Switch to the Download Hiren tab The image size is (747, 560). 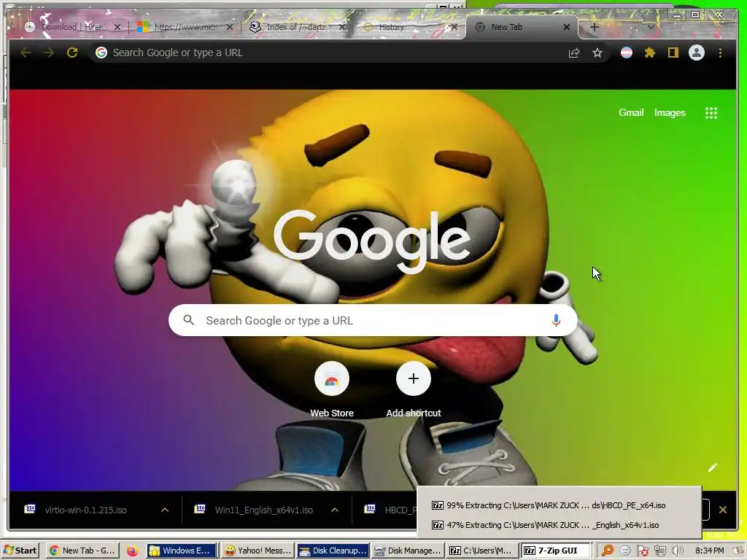pyautogui.click(x=71, y=27)
